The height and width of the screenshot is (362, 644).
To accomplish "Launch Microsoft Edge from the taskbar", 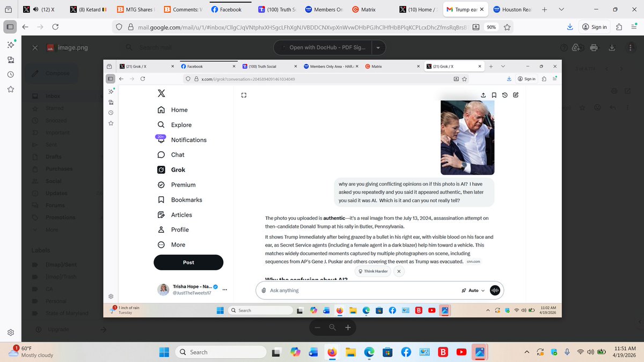I will coord(369,352).
